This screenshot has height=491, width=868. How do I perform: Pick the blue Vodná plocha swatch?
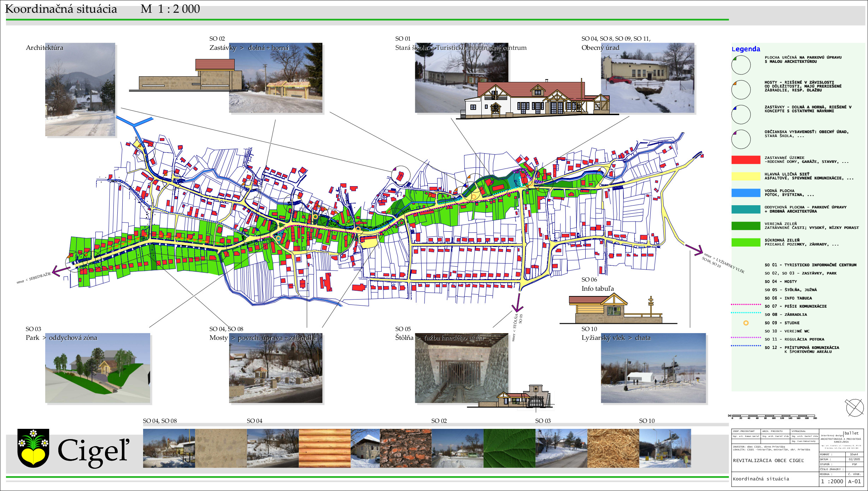tap(746, 193)
